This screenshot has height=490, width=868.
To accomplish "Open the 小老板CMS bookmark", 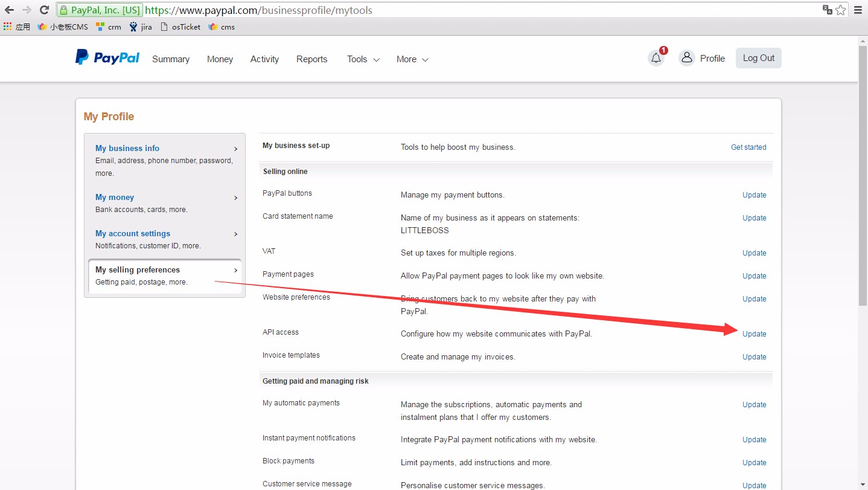I will [63, 27].
